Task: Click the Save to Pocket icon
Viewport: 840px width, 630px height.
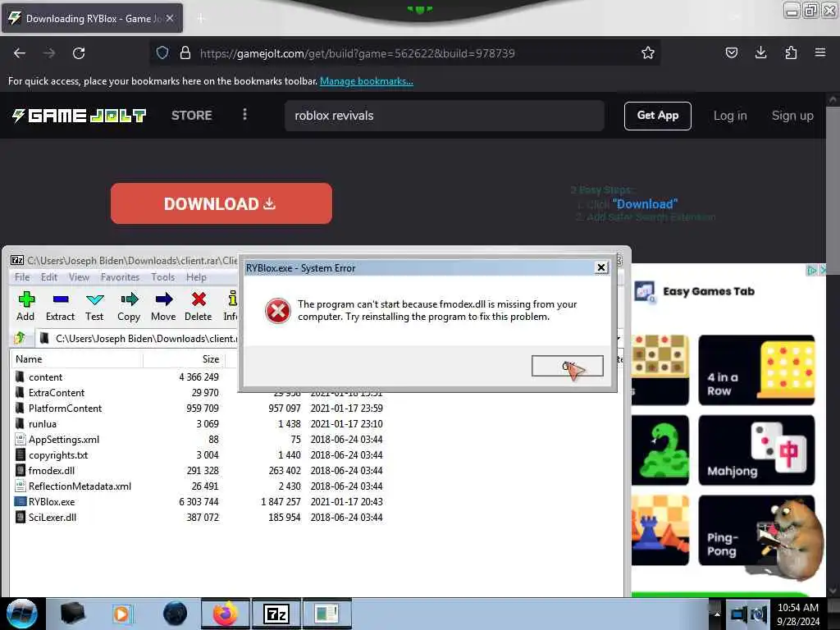Action: tap(731, 52)
